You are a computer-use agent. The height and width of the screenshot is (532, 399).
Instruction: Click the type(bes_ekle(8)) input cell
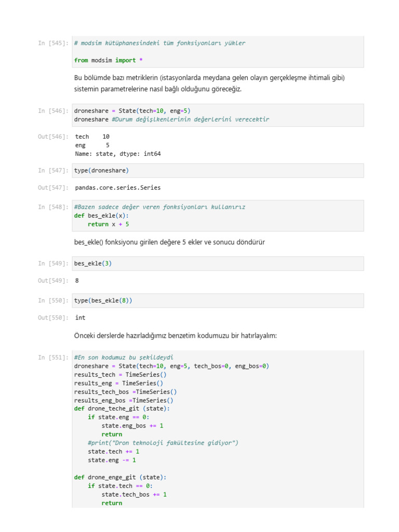218,300
